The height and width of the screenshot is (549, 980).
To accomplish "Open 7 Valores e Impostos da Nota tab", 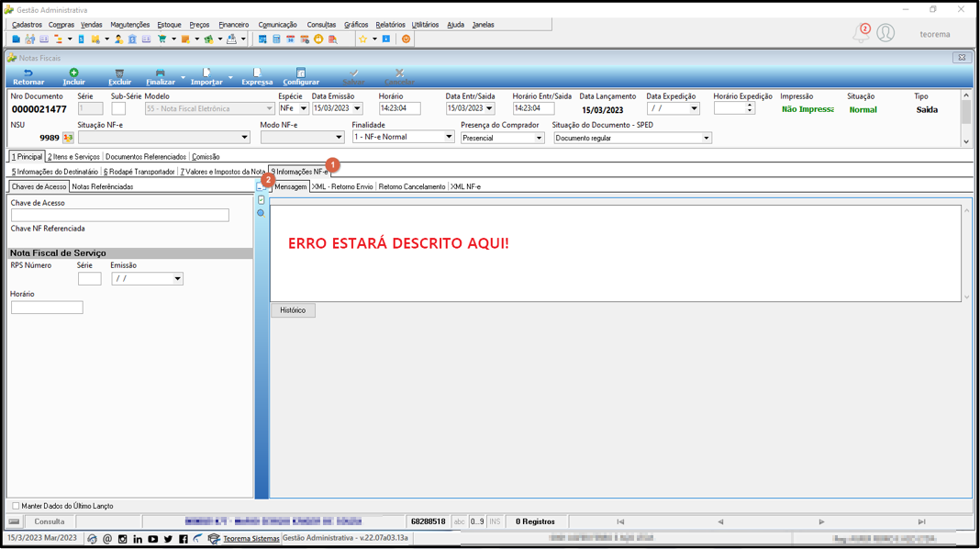I will (222, 172).
